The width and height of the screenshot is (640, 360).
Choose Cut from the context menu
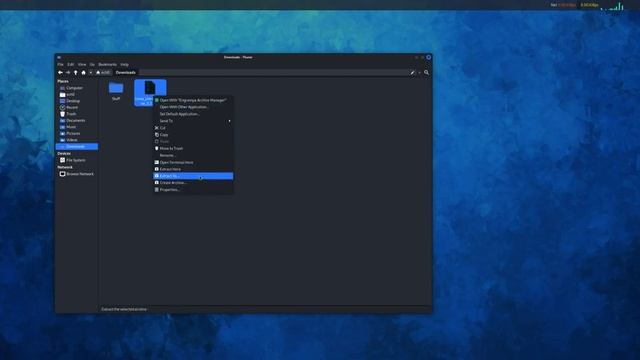(193, 128)
